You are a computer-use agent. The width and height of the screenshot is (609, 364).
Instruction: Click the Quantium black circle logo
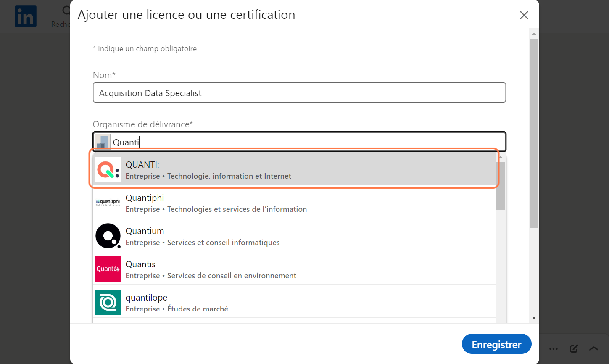point(108,236)
